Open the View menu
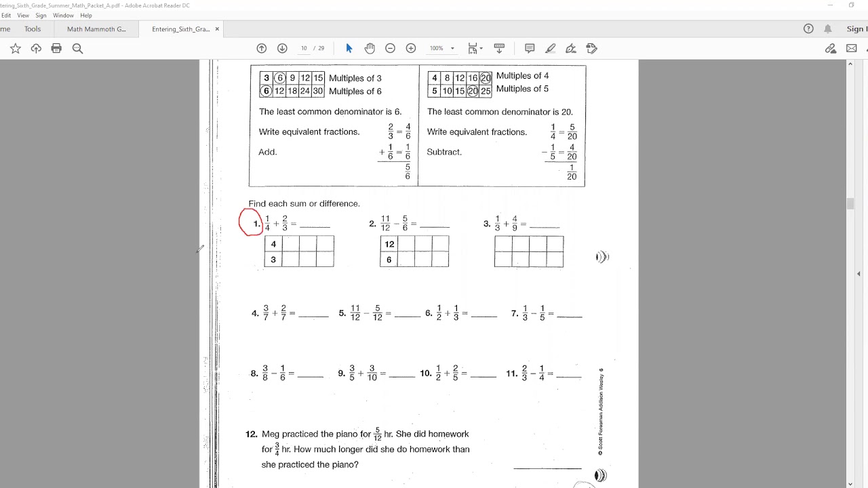This screenshot has height=488, width=868. [x=23, y=15]
